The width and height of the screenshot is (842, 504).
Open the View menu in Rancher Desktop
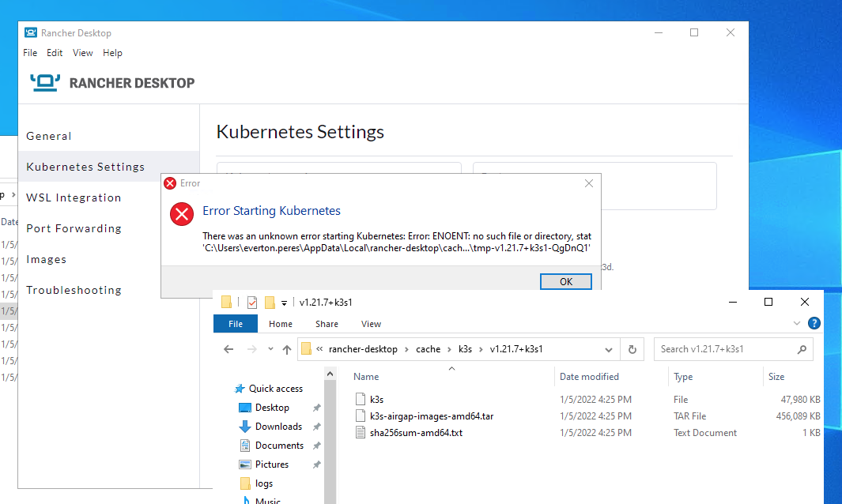point(83,53)
